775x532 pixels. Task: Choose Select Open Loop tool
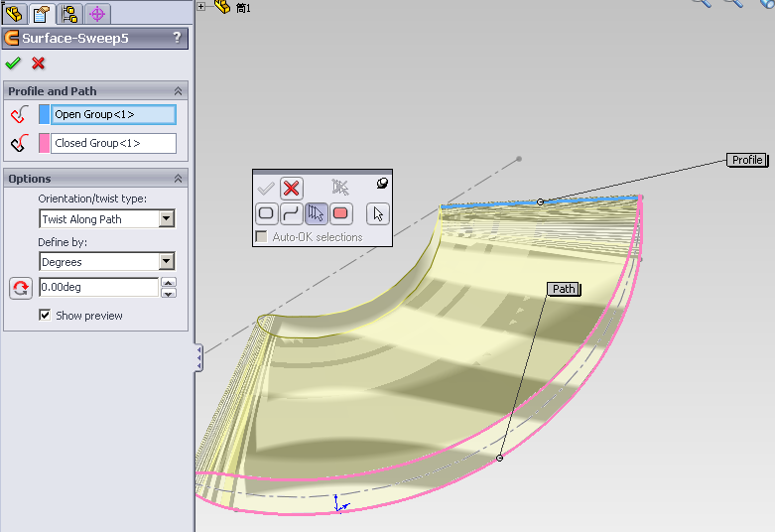pyautogui.click(x=291, y=213)
